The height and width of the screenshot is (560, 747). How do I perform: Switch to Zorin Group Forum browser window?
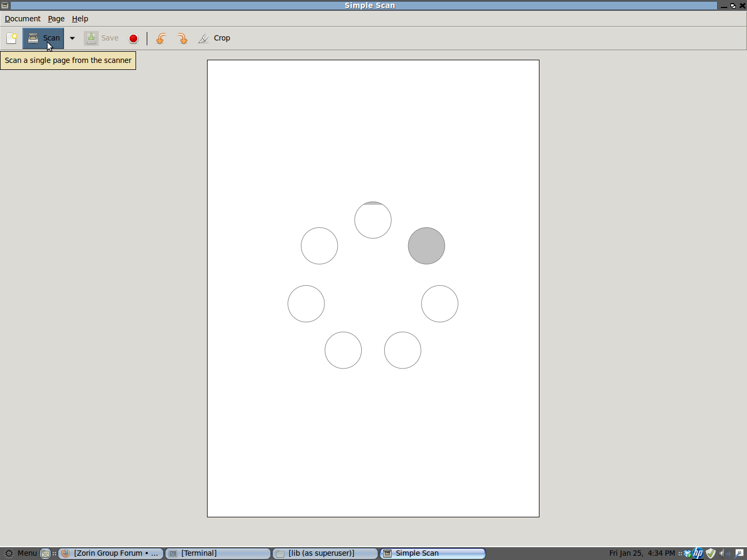[x=110, y=554]
